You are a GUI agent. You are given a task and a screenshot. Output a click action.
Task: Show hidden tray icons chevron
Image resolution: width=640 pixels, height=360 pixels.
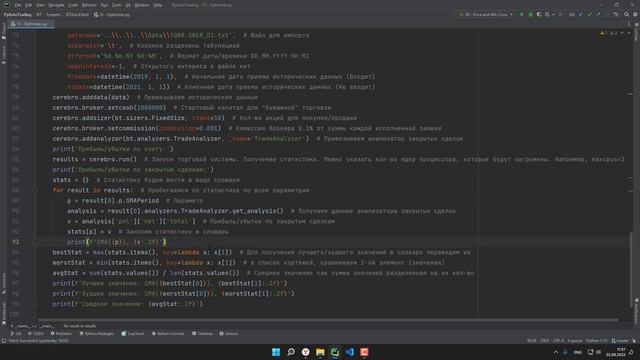click(556, 352)
